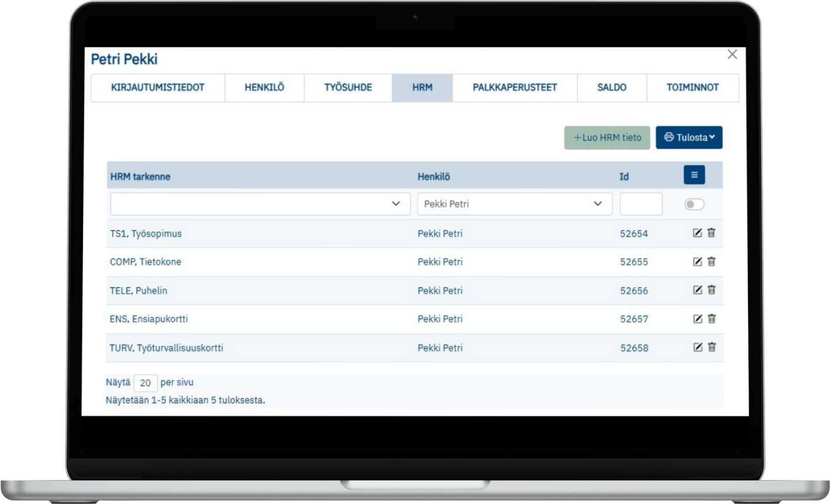The height and width of the screenshot is (504, 830).
Task: Edit the TS1, Työsopimus row
Action: click(x=697, y=233)
